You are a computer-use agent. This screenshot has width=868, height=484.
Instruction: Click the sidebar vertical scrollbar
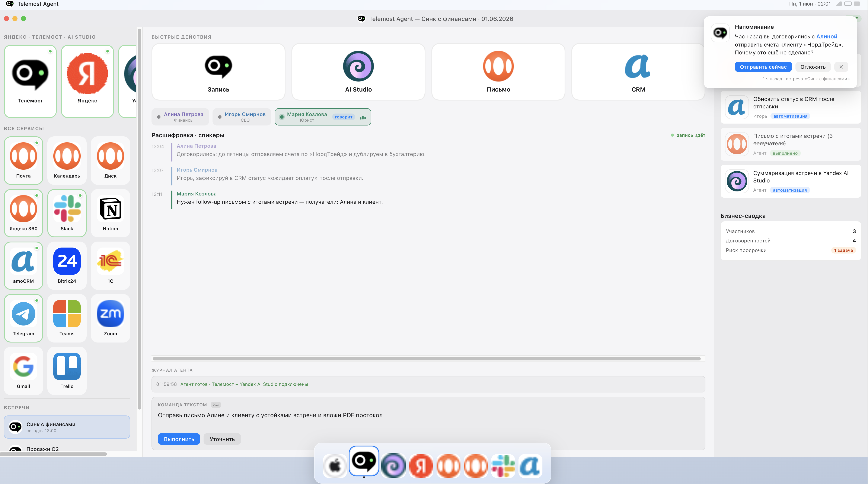(139, 219)
